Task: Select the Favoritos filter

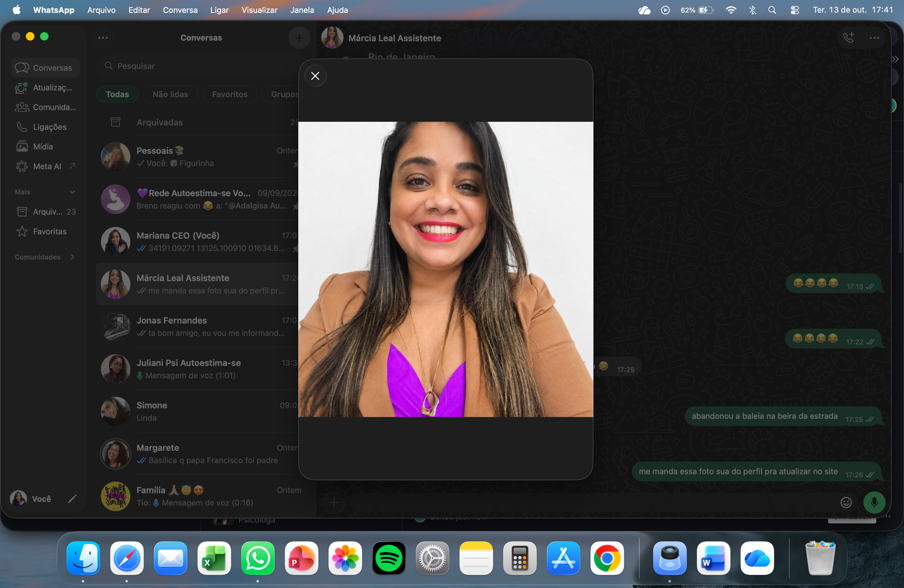Action: click(230, 94)
